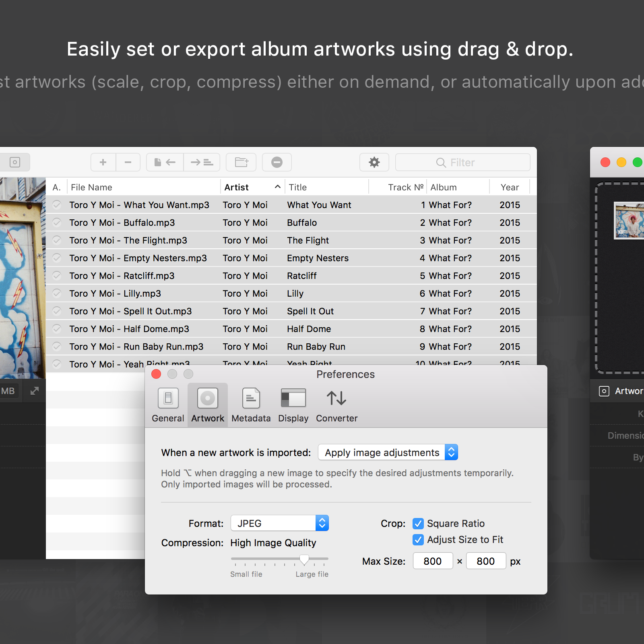Open the Apply image adjustments dropdown
The image size is (644, 644).
pyautogui.click(x=388, y=452)
